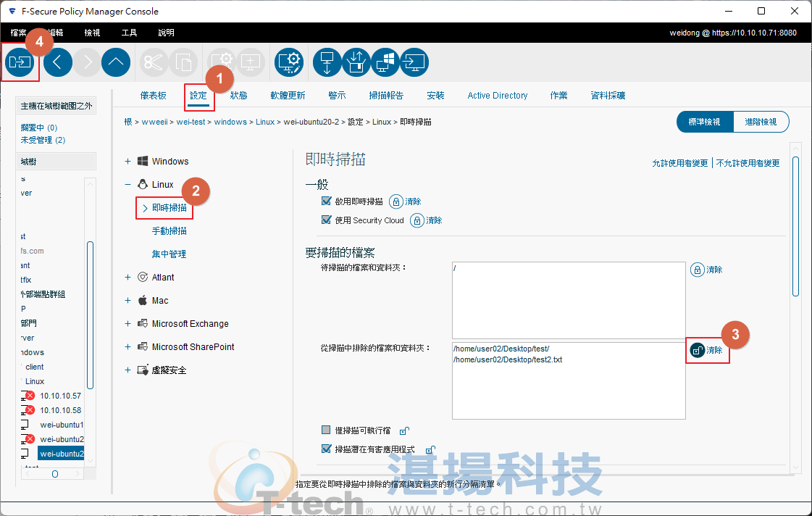Toggle the 使用 Security Cloud checkbox
The width and height of the screenshot is (812, 516).
tap(326, 220)
